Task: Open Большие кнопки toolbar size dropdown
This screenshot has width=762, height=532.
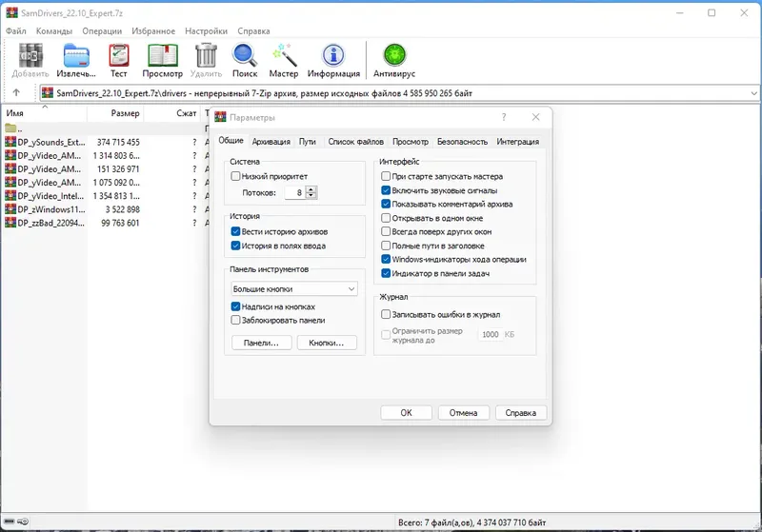Action: tap(294, 288)
